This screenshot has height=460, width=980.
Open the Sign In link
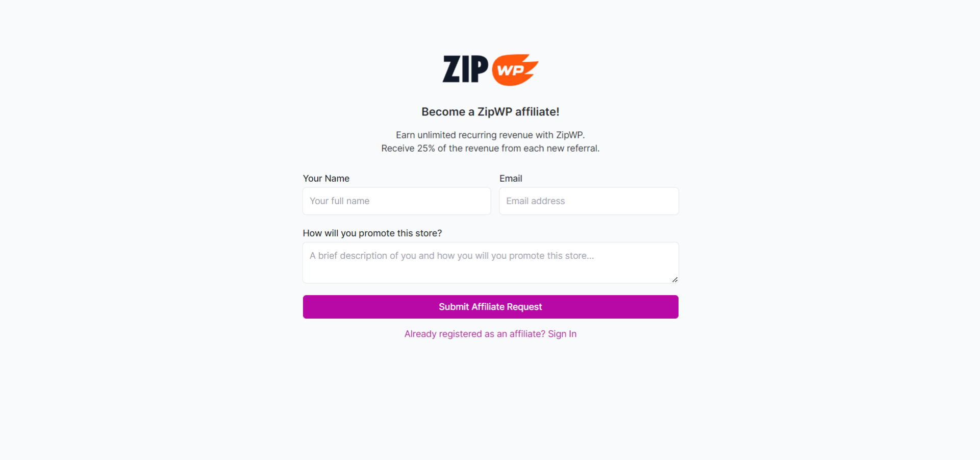coord(562,333)
